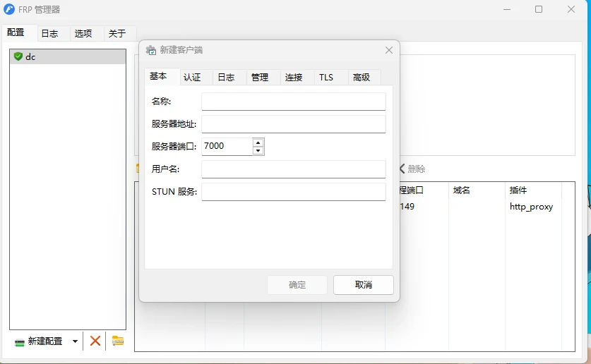The width and height of the screenshot is (591, 364).
Task: Close the 新建客户端 dialog with the X
Action: coord(389,50)
